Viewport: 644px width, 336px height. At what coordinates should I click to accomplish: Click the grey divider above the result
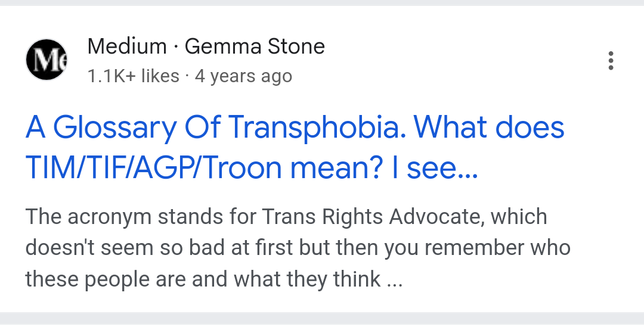tap(322, 3)
